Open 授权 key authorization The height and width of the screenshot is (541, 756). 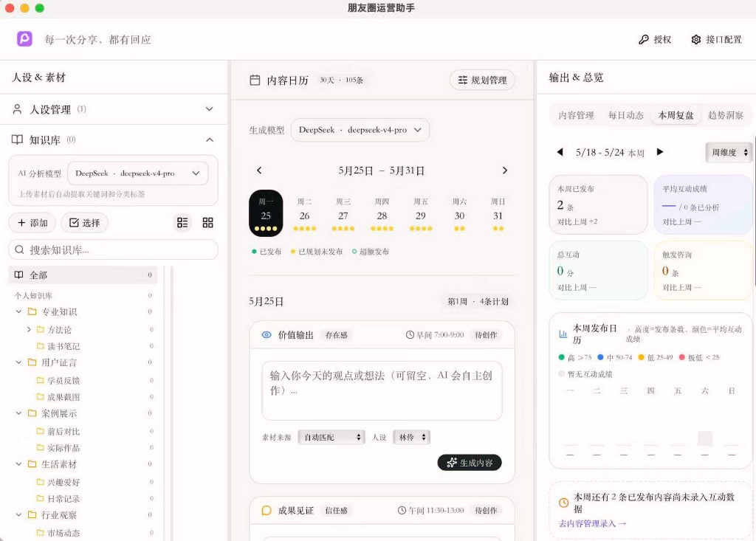click(655, 40)
